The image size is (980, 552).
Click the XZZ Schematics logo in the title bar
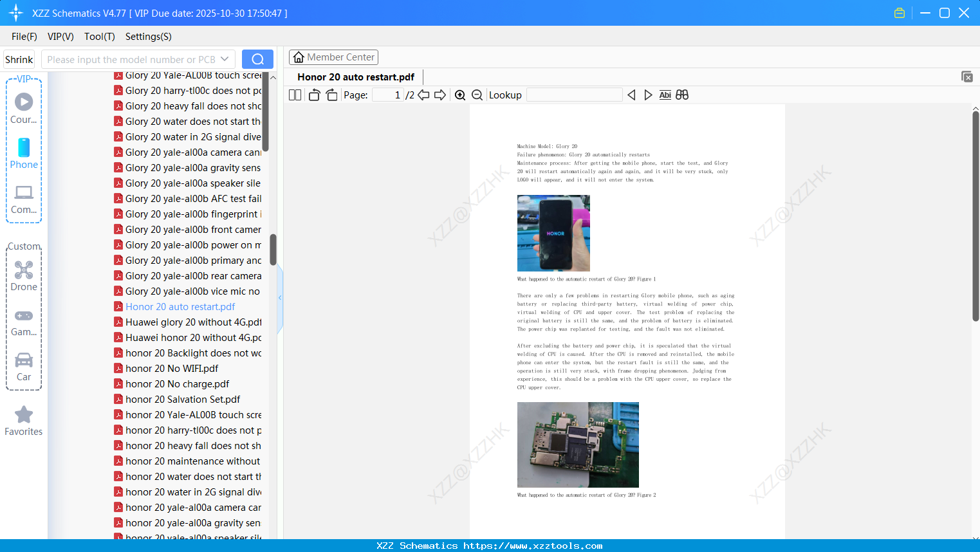15,13
